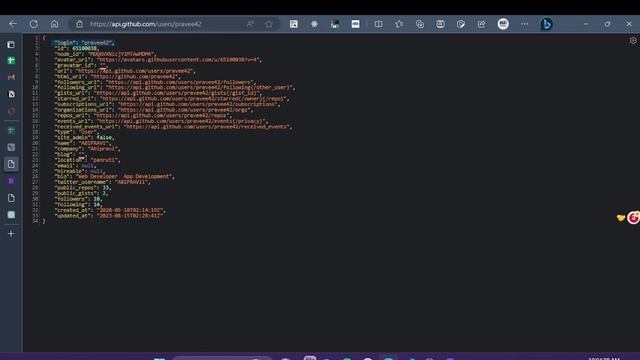Switch to the active document vertical tab
640x360 pixels.
click(11, 164)
